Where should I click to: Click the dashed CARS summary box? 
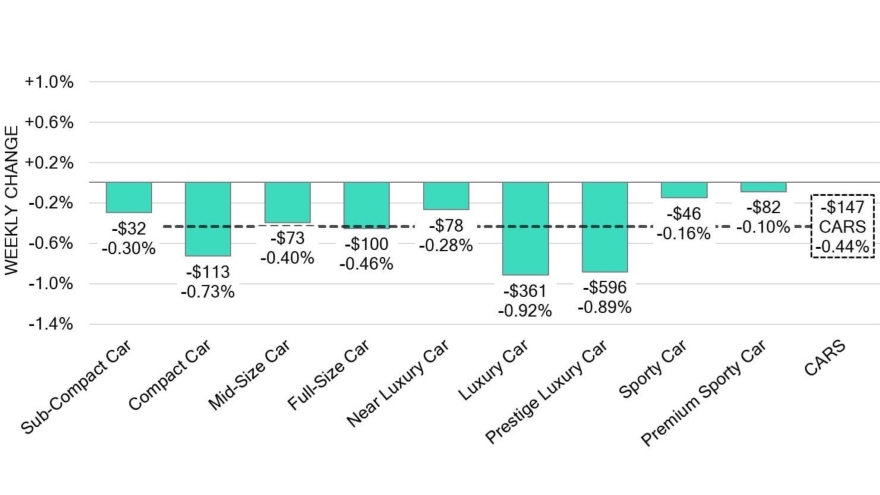842,226
